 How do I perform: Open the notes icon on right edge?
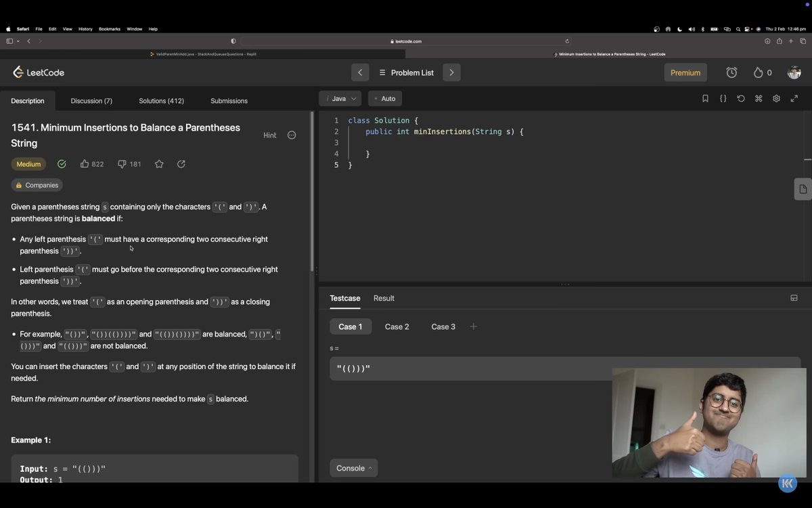pos(803,189)
